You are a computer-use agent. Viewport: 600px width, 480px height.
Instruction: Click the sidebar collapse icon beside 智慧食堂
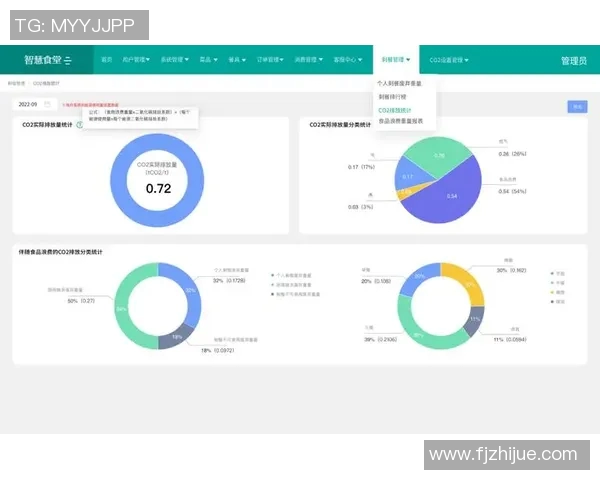pyautogui.click(x=68, y=61)
